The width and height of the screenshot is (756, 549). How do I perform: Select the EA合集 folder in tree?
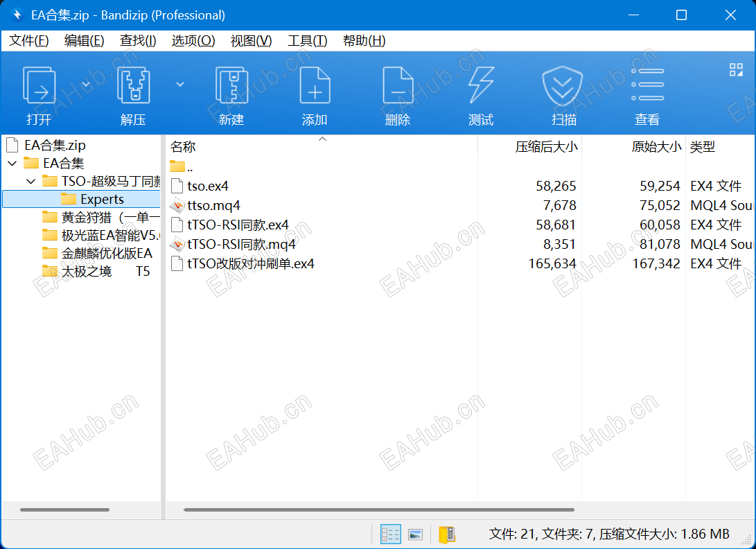[x=54, y=164]
